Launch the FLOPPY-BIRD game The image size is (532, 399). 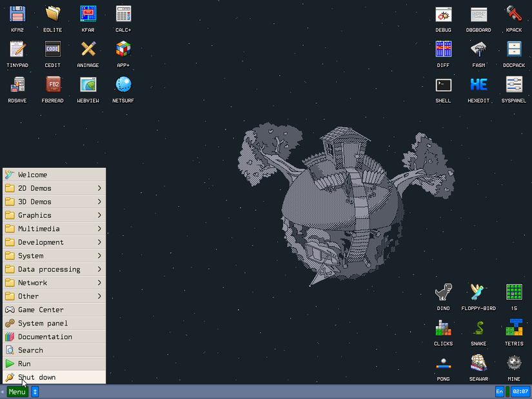[x=478, y=293]
